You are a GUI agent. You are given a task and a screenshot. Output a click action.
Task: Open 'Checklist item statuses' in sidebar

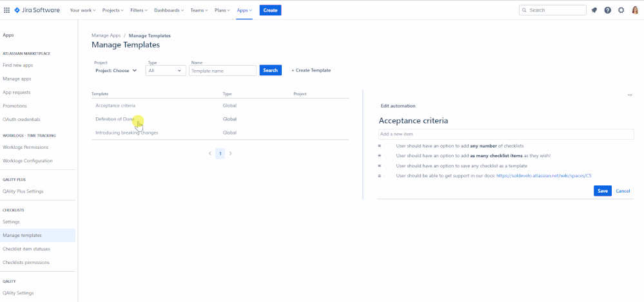tap(26, 249)
